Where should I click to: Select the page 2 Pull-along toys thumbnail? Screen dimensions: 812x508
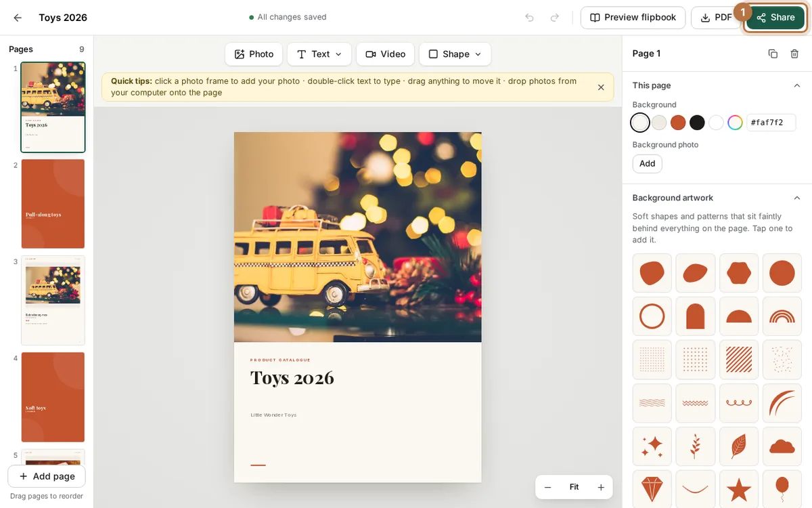coord(53,204)
